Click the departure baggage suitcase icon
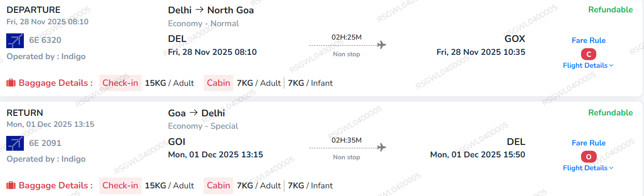Viewport: 644px width, 196px height. [11, 83]
